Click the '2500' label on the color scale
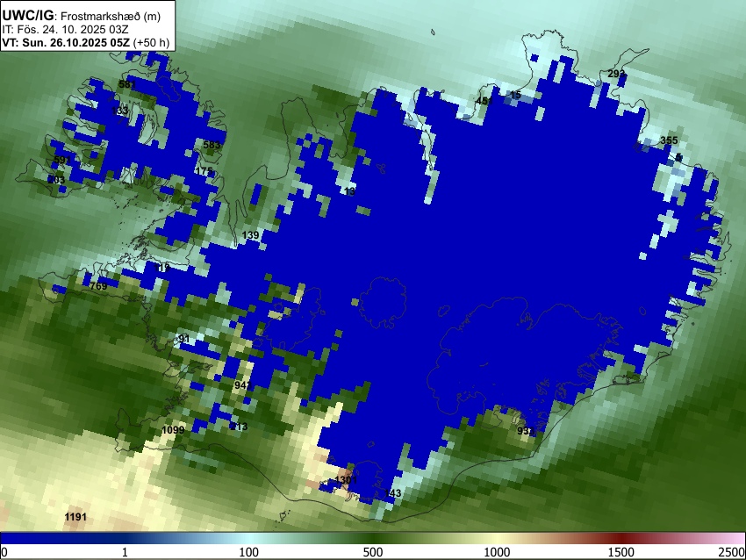Viewport: 746px width, 560px height. [x=732, y=552]
